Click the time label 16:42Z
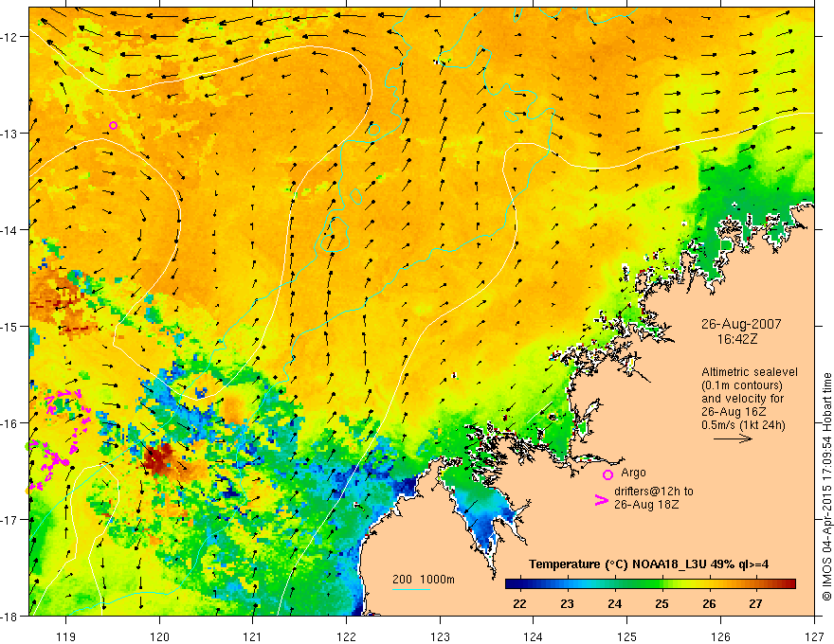Screen dimensions: 834x644 [736, 339]
